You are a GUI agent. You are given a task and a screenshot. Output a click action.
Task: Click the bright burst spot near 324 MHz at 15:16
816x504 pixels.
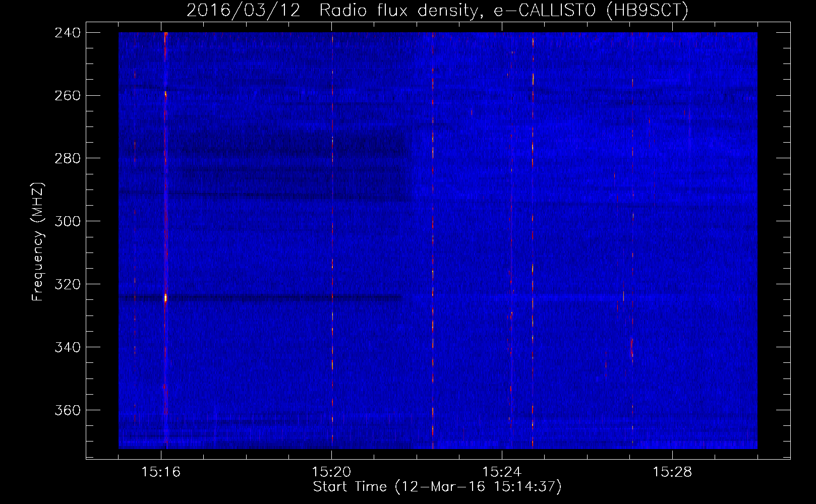pyautogui.click(x=165, y=298)
